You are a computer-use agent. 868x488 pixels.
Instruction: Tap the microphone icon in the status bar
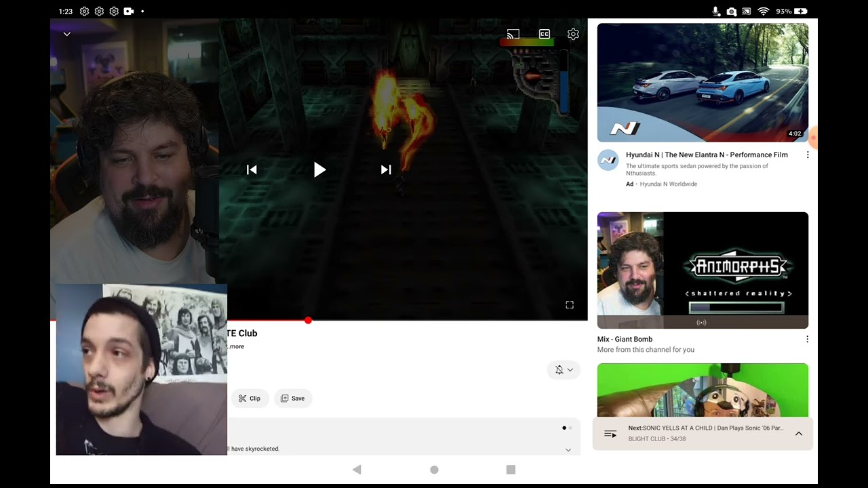(x=716, y=12)
